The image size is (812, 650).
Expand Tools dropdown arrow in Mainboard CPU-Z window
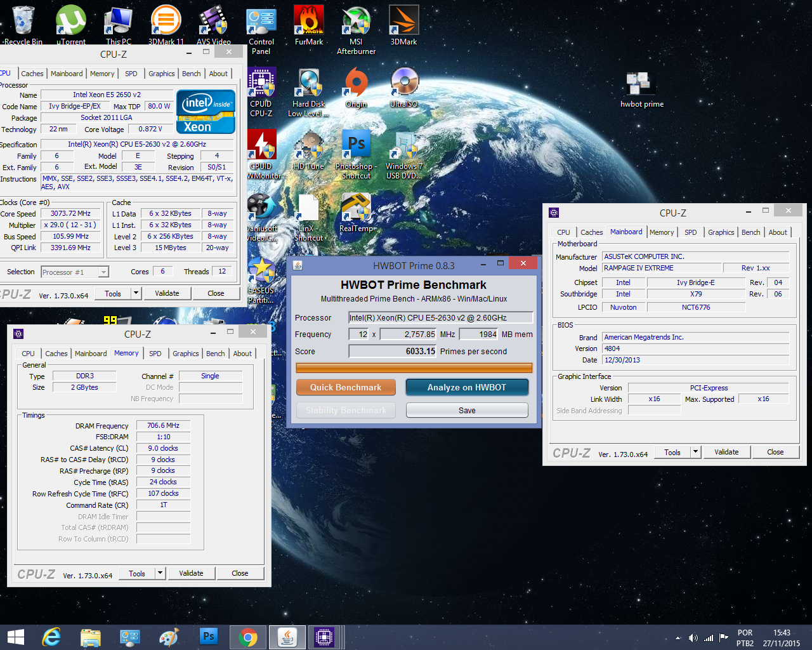click(695, 452)
